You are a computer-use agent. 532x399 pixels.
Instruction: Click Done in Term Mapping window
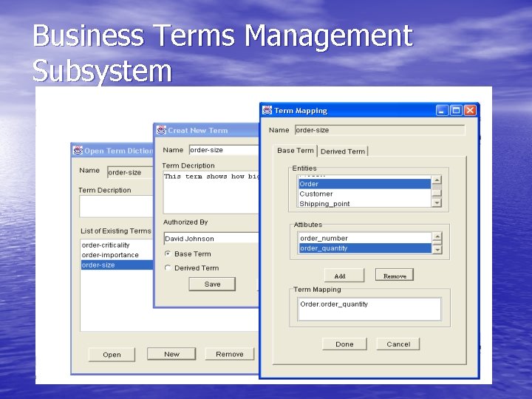pyautogui.click(x=344, y=344)
